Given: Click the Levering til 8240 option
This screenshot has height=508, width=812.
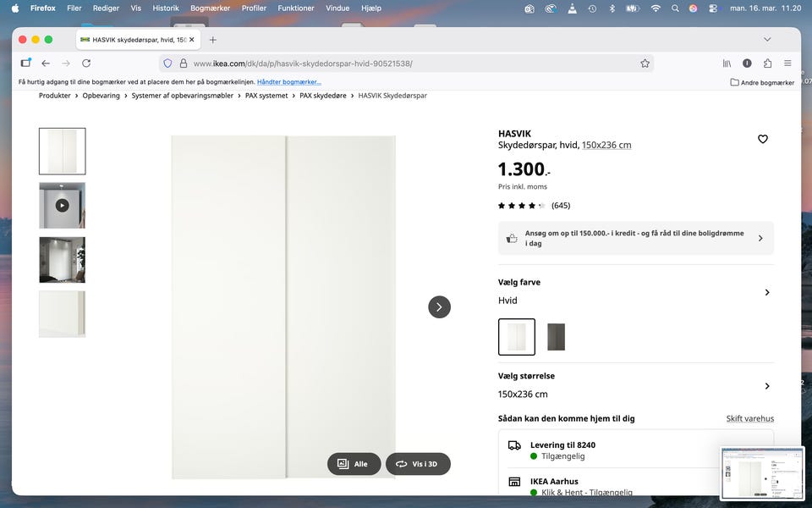Looking at the screenshot, I should (x=636, y=450).
